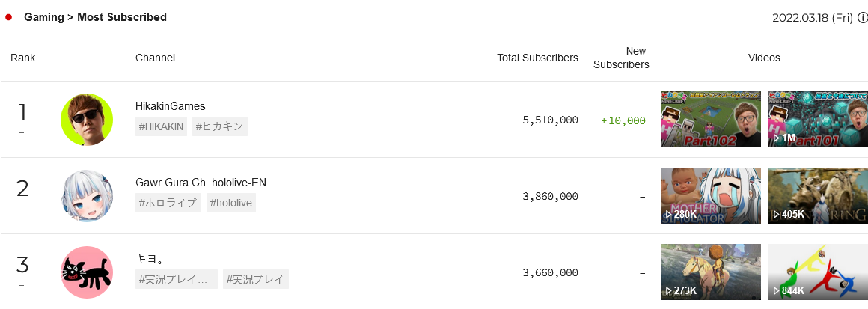Play the colorful stick figures video, 844K views
The height and width of the screenshot is (309, 868).
[818, 272]
